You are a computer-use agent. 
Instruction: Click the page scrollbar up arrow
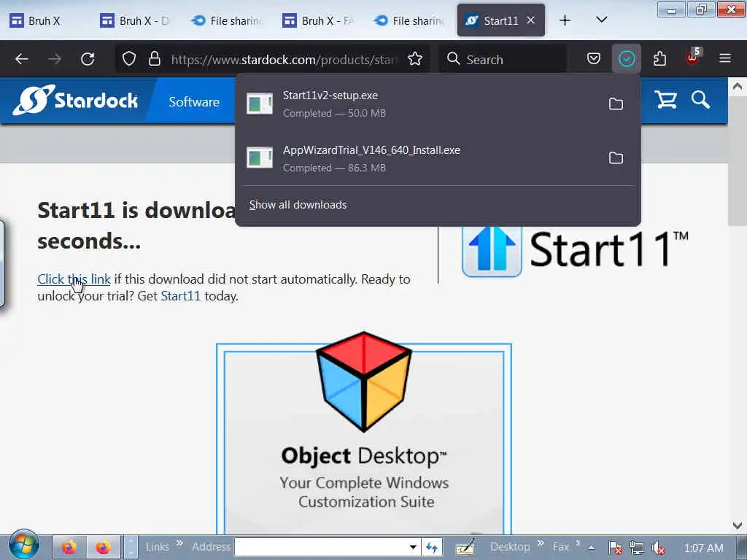(737, 87)
